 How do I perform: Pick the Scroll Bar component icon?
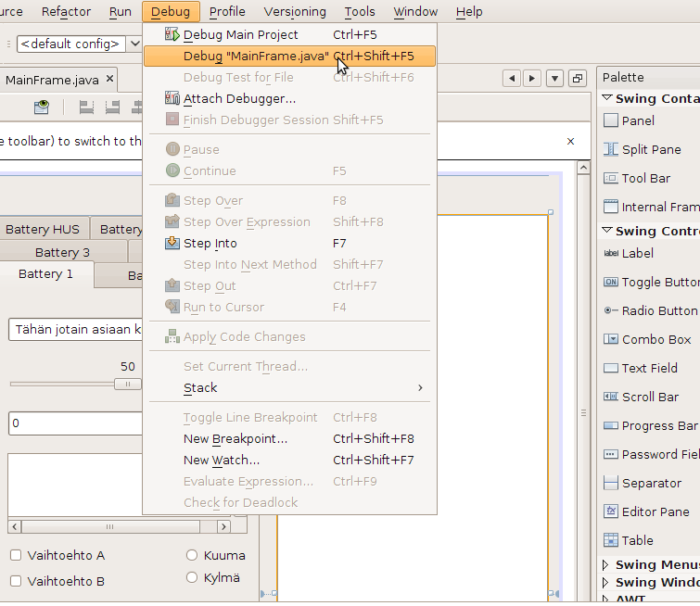[610, 397]
